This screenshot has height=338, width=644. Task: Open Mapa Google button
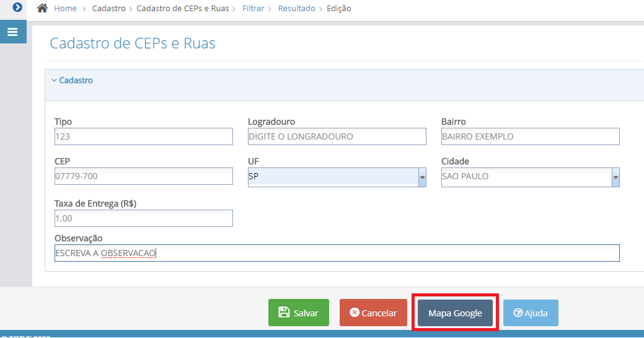pyautogui.click(x=455, y=313)
